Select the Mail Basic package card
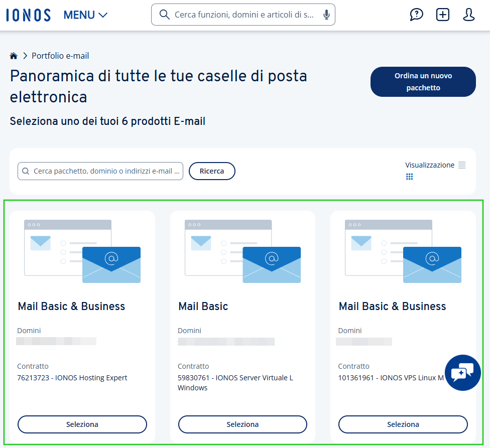490x448 pixels. [x=242, y=326]
